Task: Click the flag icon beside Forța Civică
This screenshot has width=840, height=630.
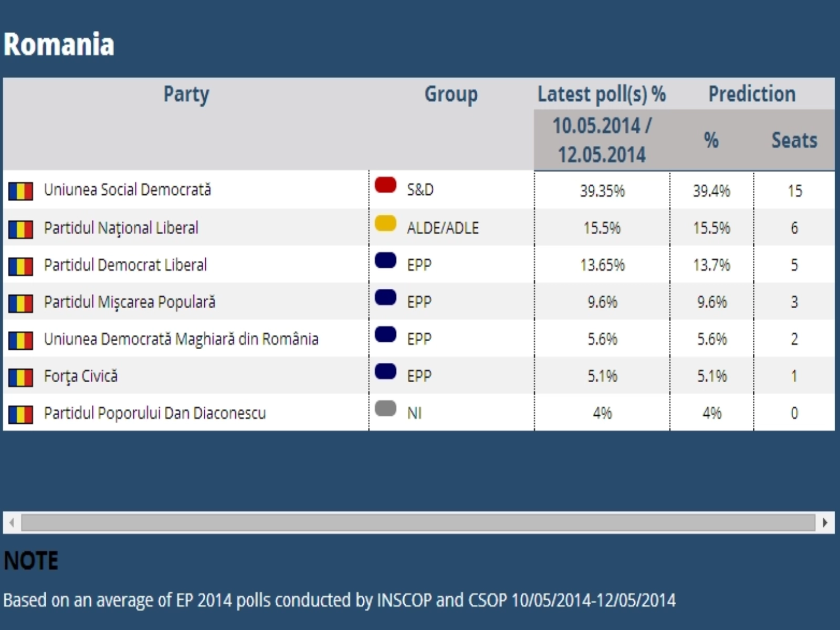Action: coord(20,377)
